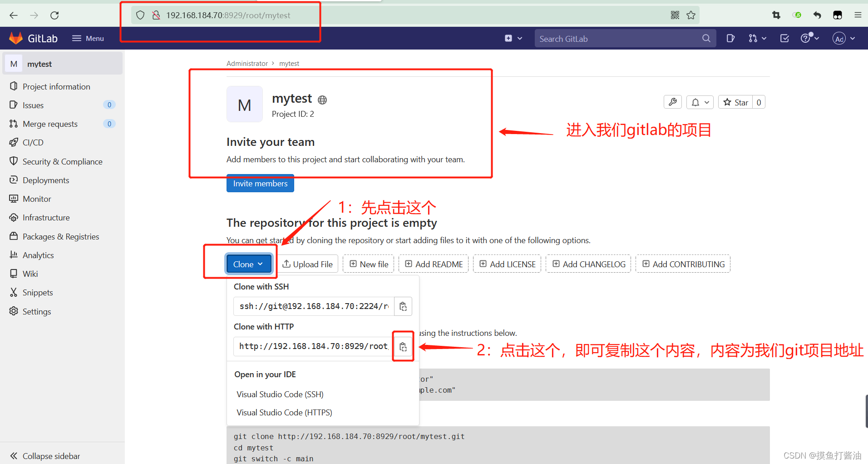
Task: Click the Add LICENSE button
Action: click(x=507, y=264)
